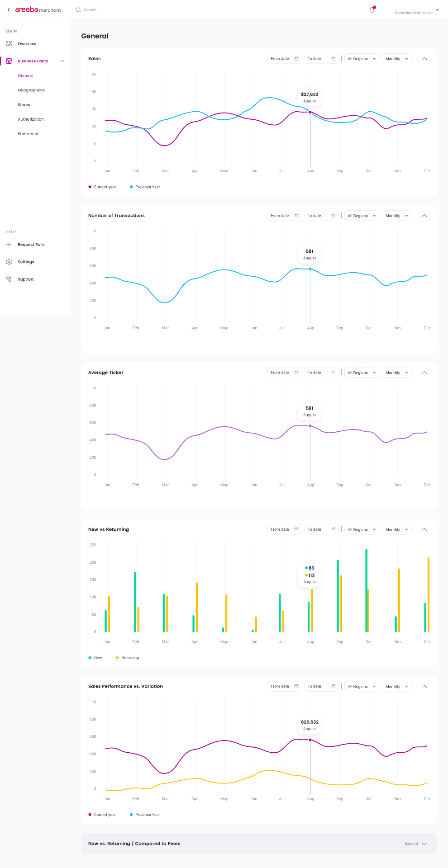Toggle Returning legend in New vs Returning

[128, 658]
